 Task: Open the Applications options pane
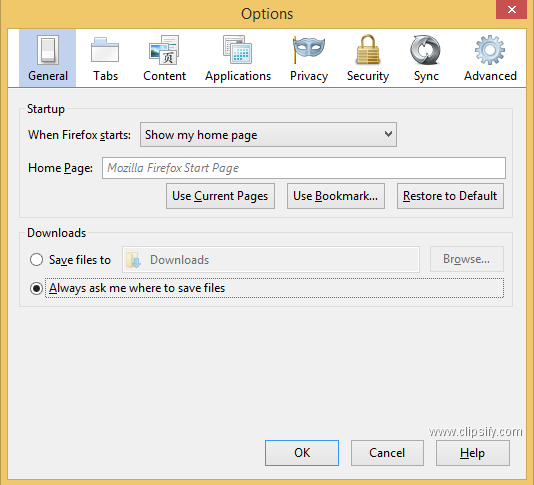pyautogui.click(x=238, y=58)
